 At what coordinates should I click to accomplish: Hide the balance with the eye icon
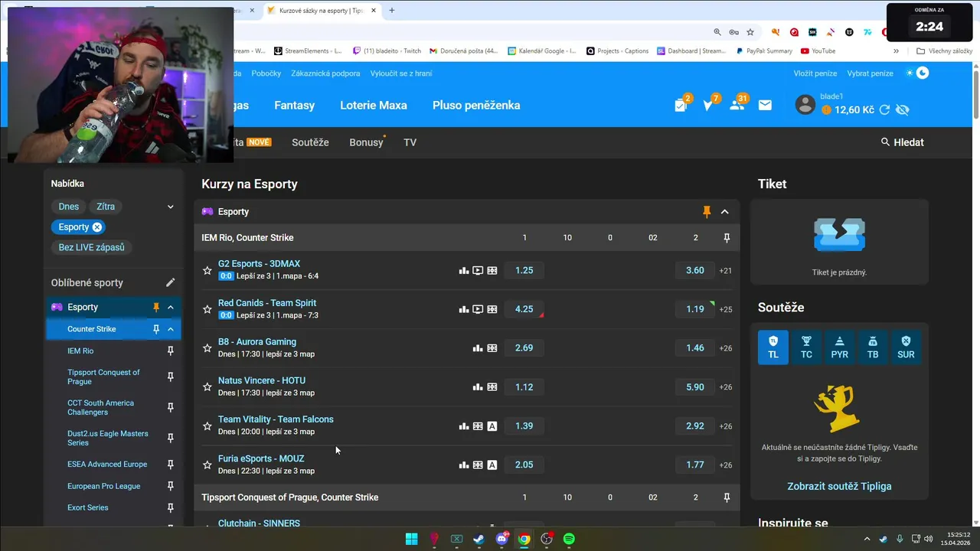click(903, 110)
